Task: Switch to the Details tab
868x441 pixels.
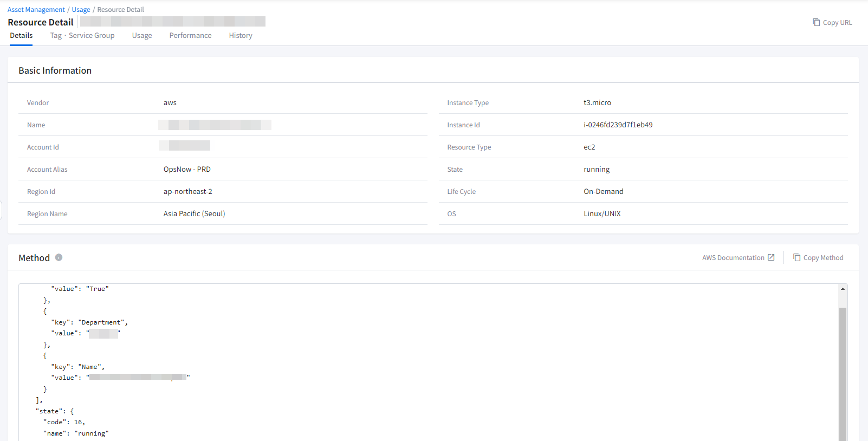Action: [x=21, y=36]
